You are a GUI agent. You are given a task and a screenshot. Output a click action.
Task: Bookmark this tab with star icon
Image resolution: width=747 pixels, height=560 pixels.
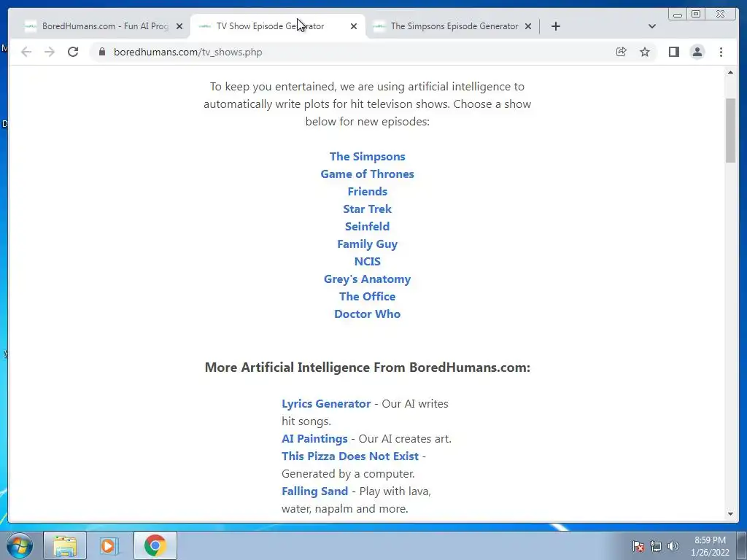pyautogui.click(x=645, y=52)
